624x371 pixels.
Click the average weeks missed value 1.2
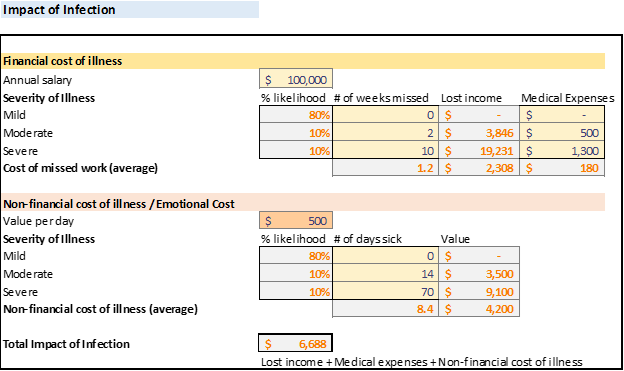click(x=385, y=168)
